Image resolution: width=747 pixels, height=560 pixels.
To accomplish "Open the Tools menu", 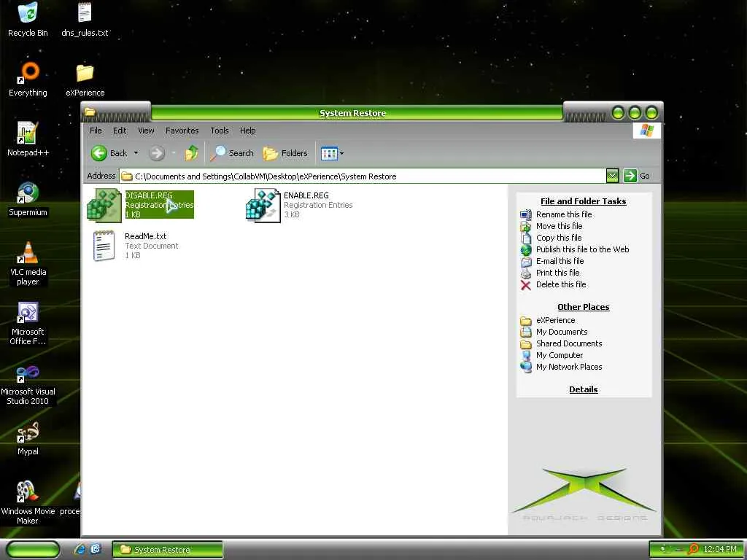I will [x=220, y=131].
